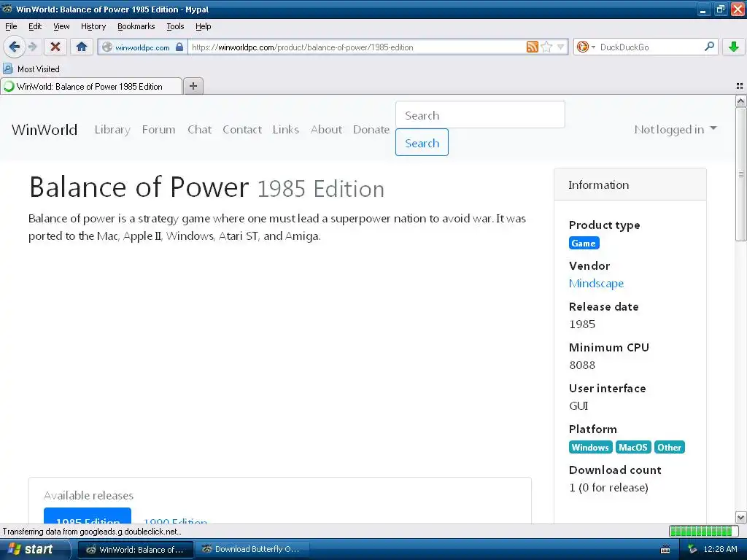This screenshot has width=747, height=560.
Task: Open the View menu
Action: (x=61, y=27)
